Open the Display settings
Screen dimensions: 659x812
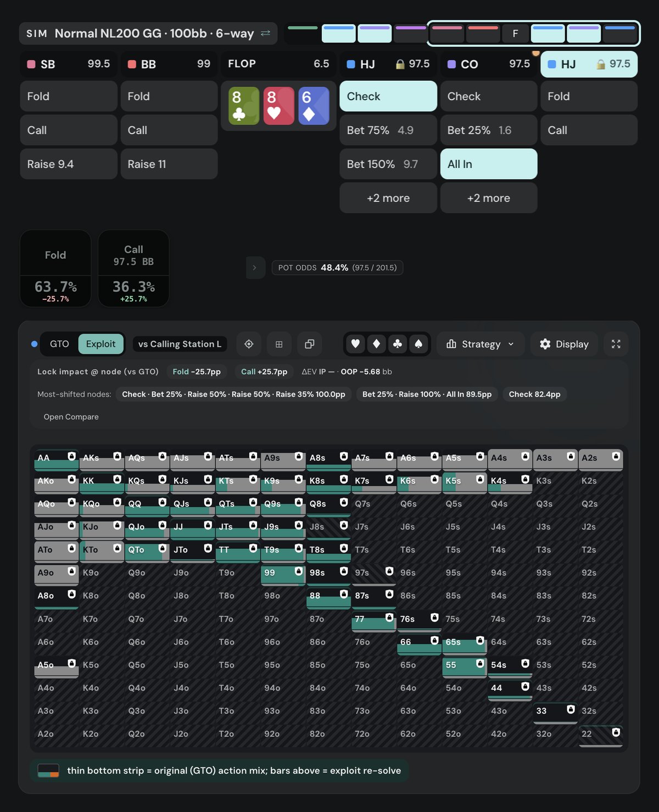tap(564, 344)
